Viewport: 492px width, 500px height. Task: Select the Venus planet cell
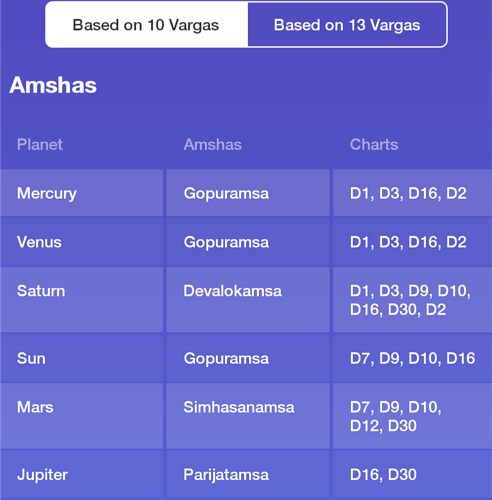(82, 242)
